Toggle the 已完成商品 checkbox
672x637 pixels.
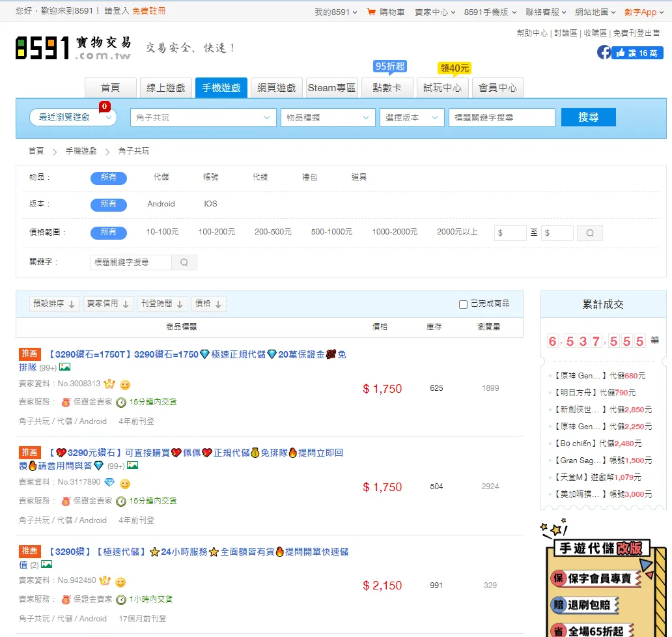(463, 304)
